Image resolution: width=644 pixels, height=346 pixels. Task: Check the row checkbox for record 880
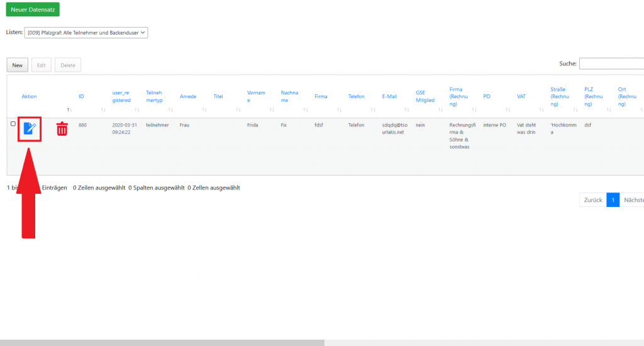point(13,124)
